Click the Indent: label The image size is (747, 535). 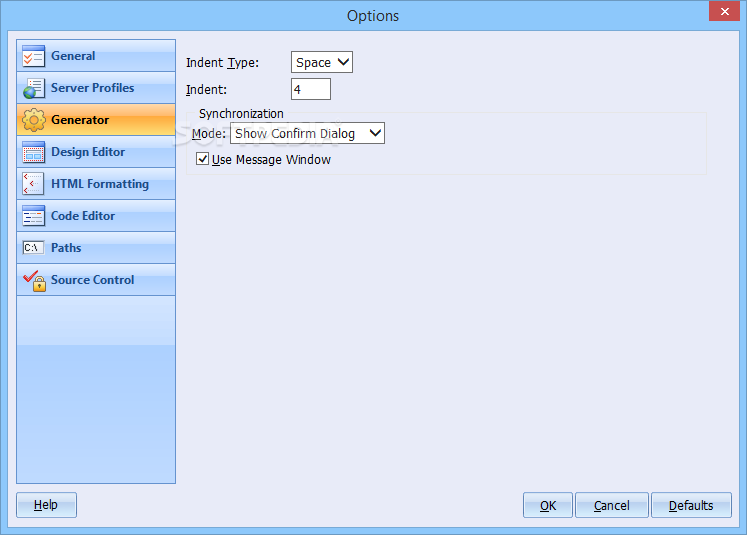click(206, 90)
